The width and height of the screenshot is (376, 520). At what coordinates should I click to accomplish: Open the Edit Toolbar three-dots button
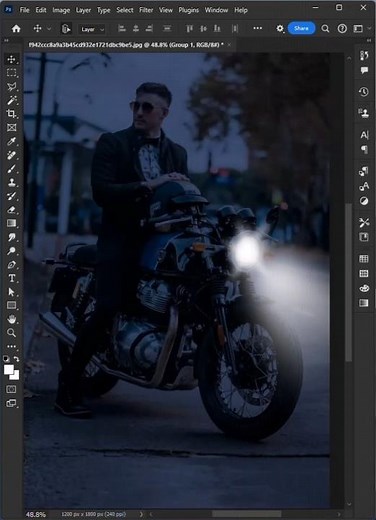click(x=11, y=346)
